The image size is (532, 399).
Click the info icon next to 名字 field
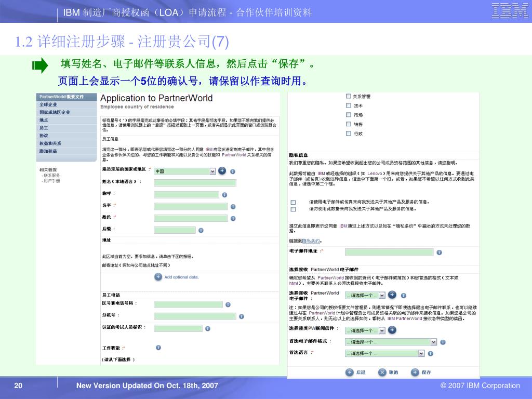233,207
